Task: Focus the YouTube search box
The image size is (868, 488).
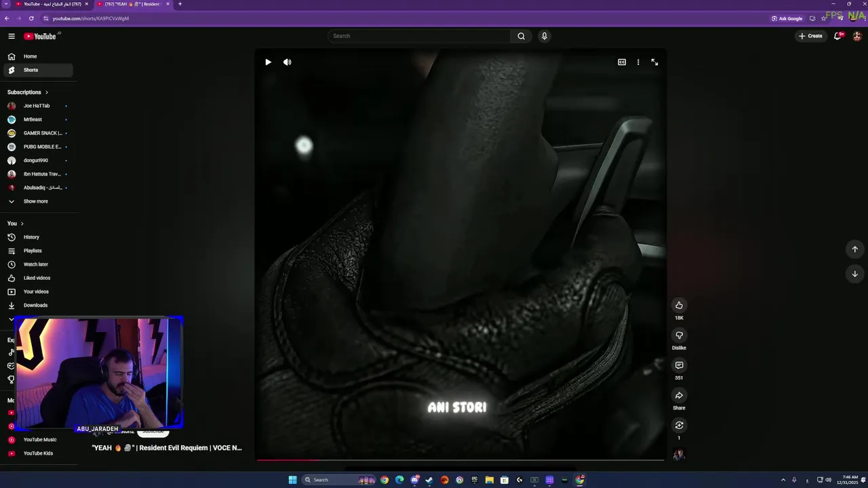Action: (x=419, y=36)
